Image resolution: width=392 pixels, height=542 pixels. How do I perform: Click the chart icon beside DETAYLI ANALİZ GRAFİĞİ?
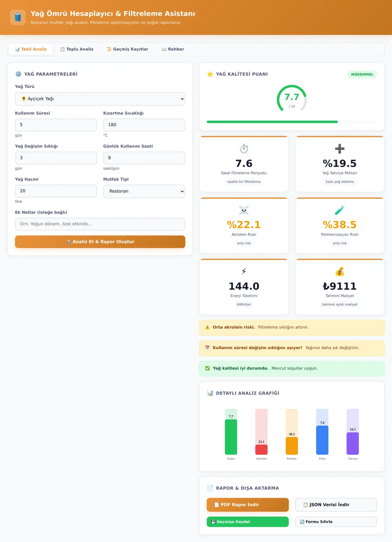[210, 393]
